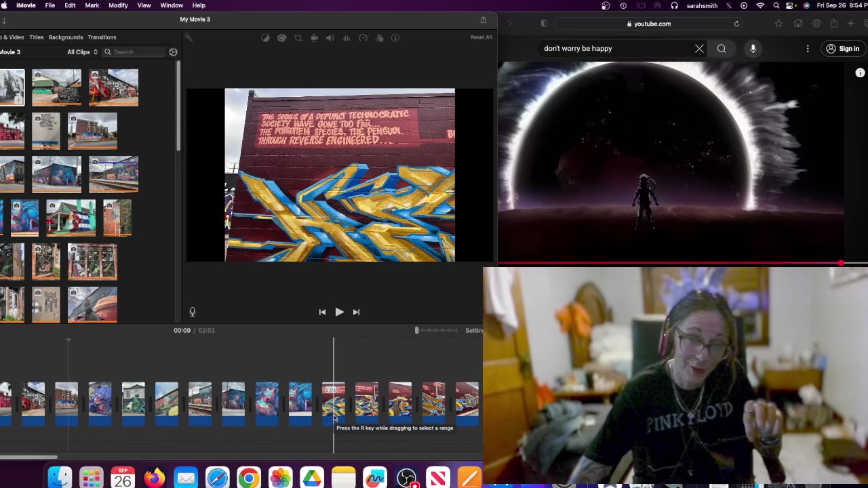Open the All Clips filter dropdown

pyautogui.click(x=82, y=52)
